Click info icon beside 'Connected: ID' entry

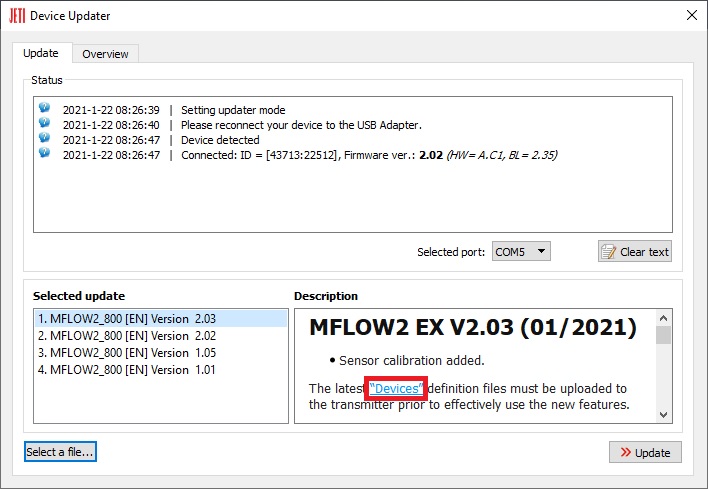click(44, 152)
